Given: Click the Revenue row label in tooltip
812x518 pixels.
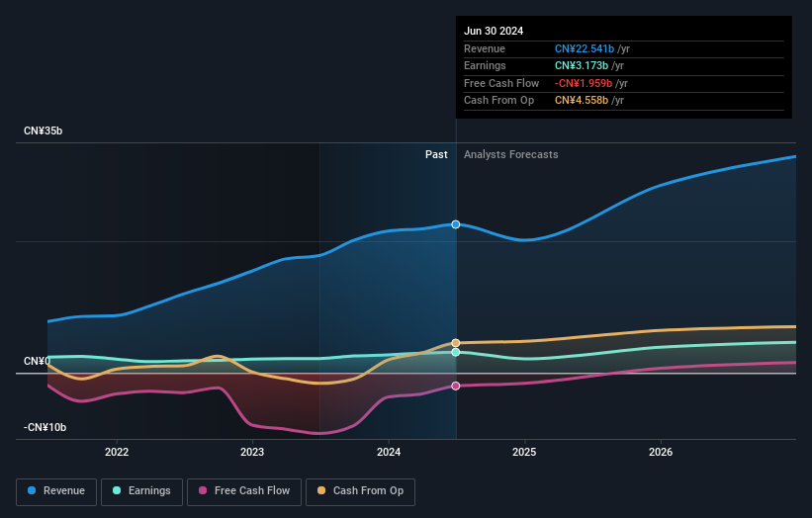Looking at the screenshot, I should coord(485,48).
